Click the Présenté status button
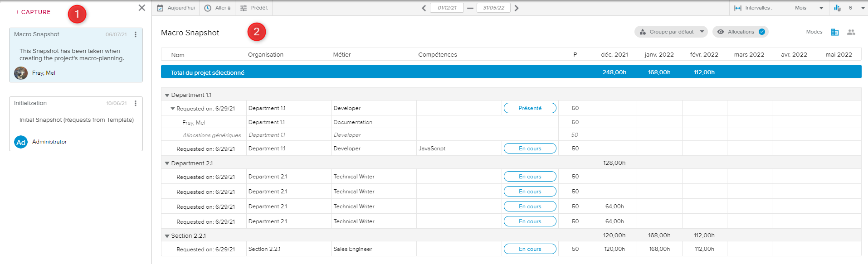 tap(530, 108)
